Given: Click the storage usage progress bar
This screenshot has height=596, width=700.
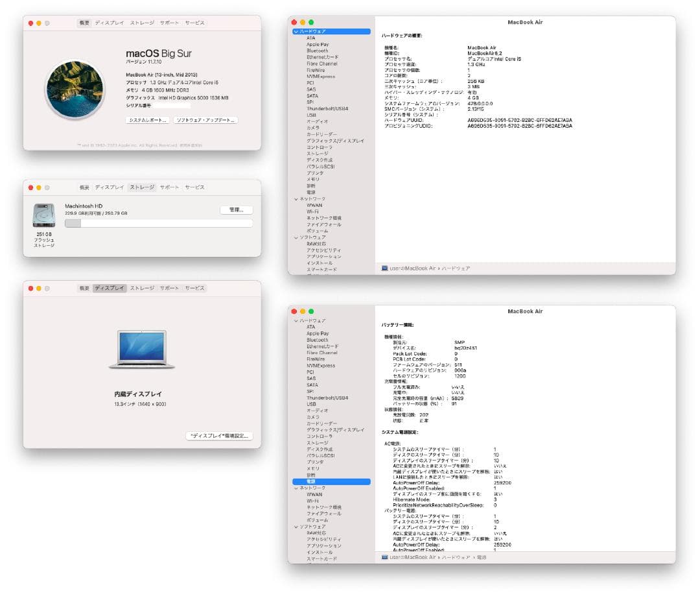Looking at the screenshot, I should (159, 222).
